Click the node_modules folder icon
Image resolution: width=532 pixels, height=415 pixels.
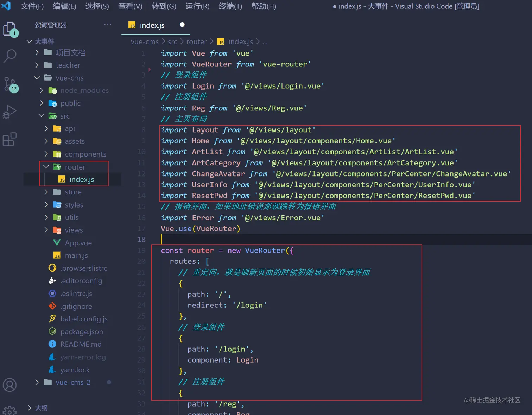(x=52, y=90)
